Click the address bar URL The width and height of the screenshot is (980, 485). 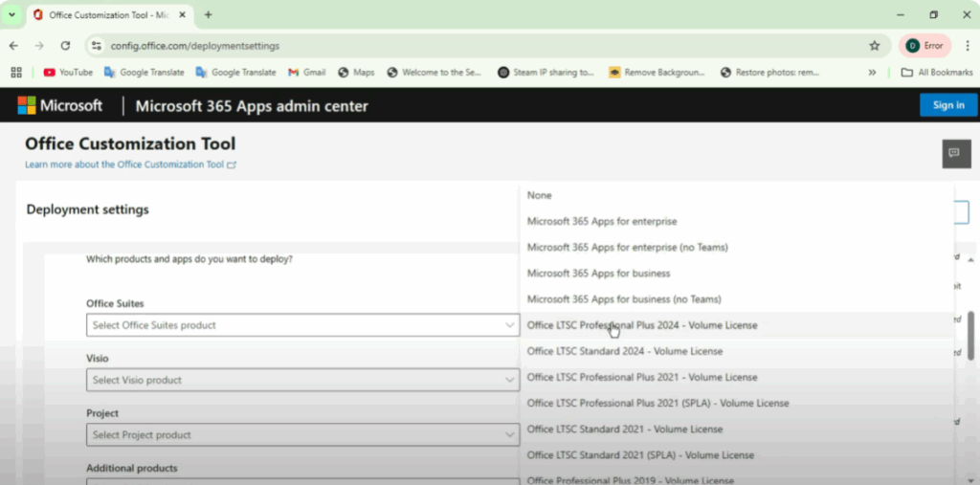click(x=195, y=46)
